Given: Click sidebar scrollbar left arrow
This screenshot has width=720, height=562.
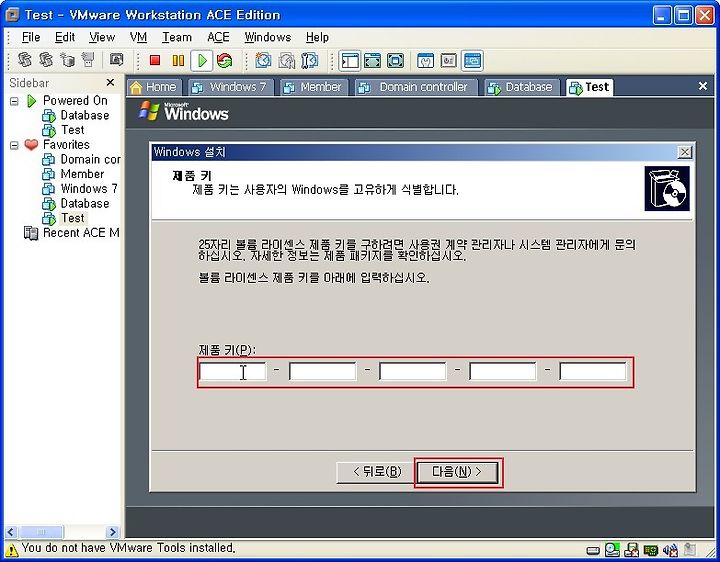Looking at the screenshot, I should (11, 532).
